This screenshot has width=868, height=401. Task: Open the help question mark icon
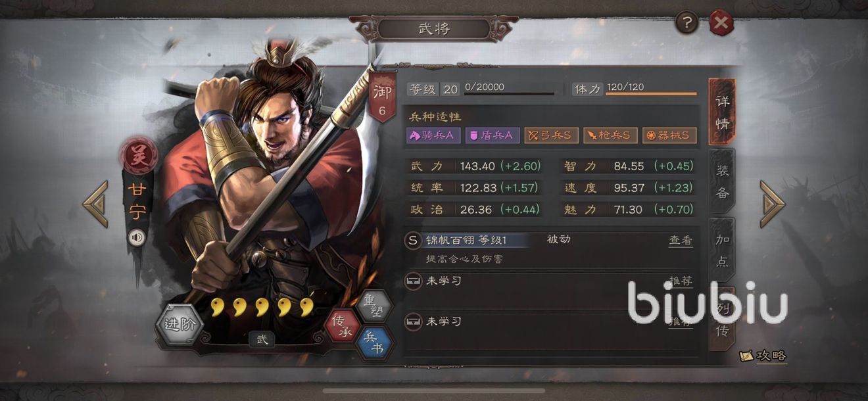point(687,24)
